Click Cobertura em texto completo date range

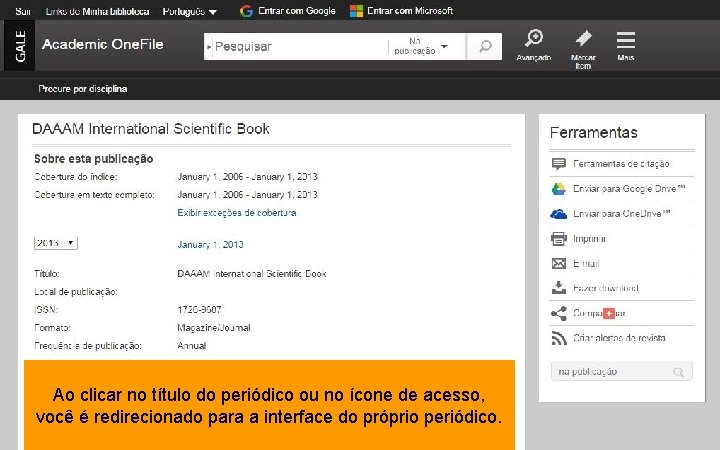(248, 195)
